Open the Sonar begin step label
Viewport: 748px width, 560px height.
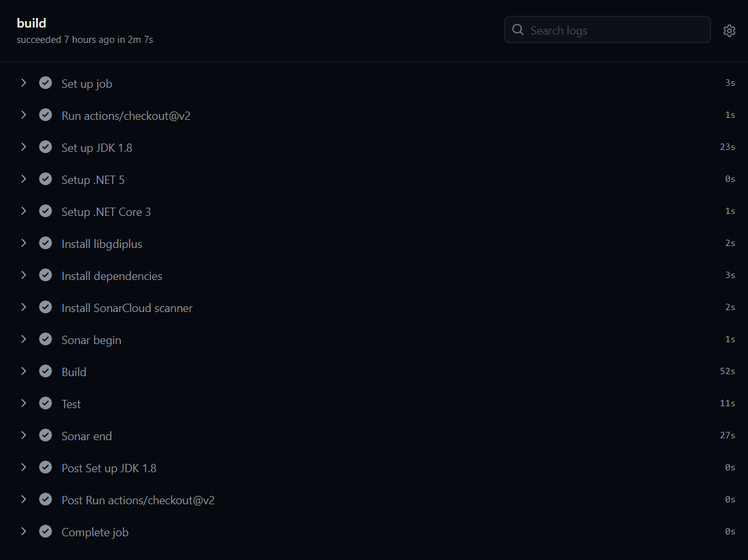click(91, 340)
